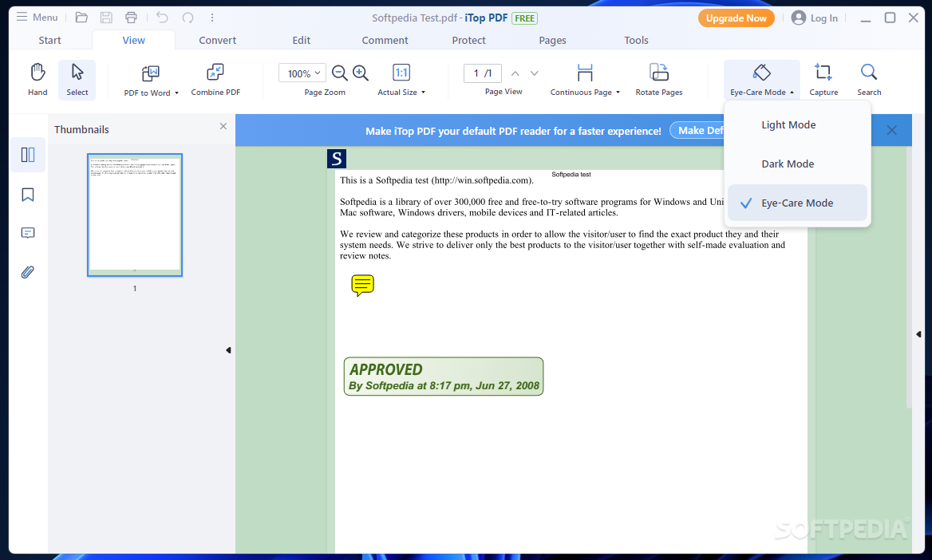Click the Upgrade Now button
This screenshot has height=560, width=932.
tap(736, 18)
